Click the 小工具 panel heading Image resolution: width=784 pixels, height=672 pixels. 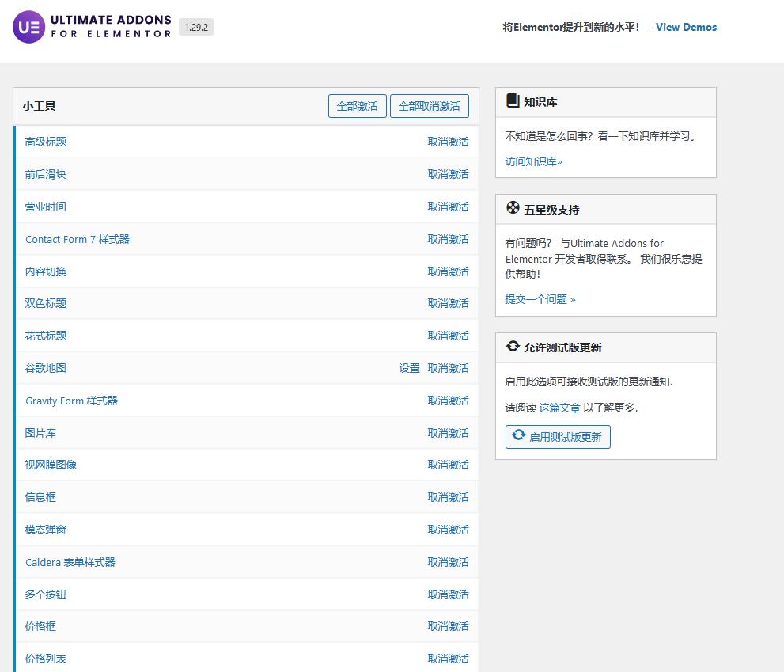[39, 106]
